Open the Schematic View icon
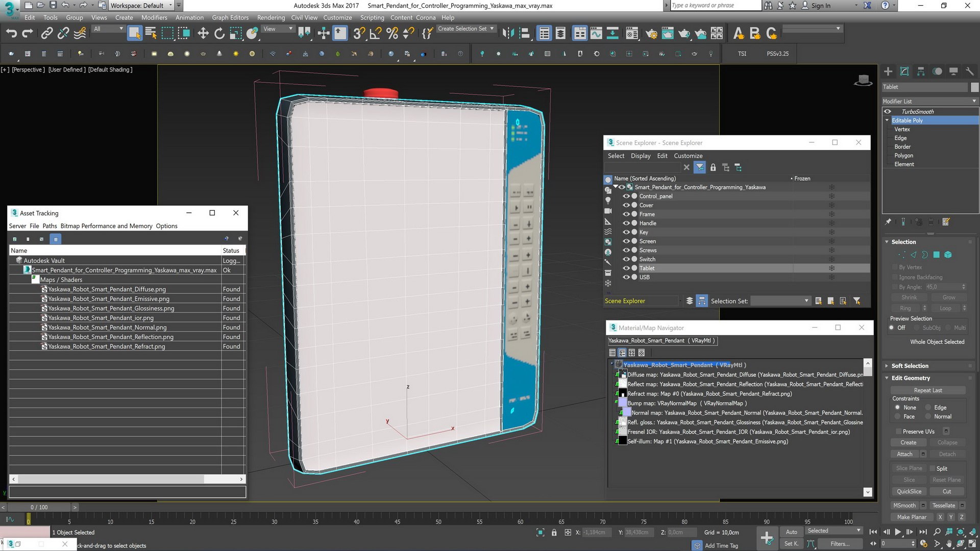 (x=612, y=34)
